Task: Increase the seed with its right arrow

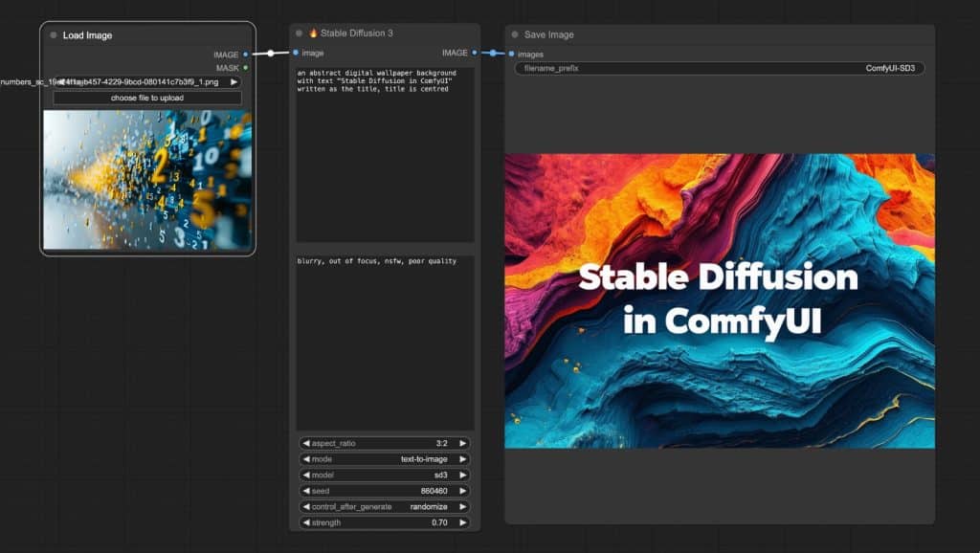Action: (x=463, y=491)
